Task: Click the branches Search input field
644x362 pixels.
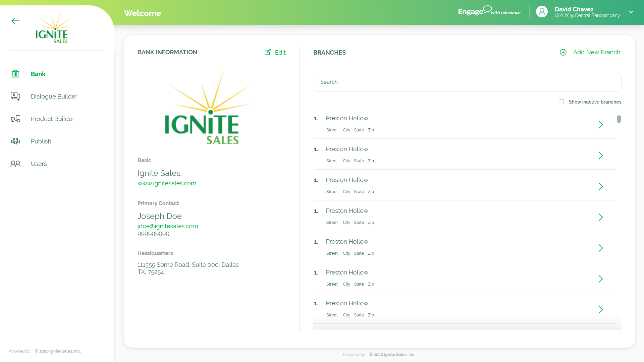Action: (467, 82)
